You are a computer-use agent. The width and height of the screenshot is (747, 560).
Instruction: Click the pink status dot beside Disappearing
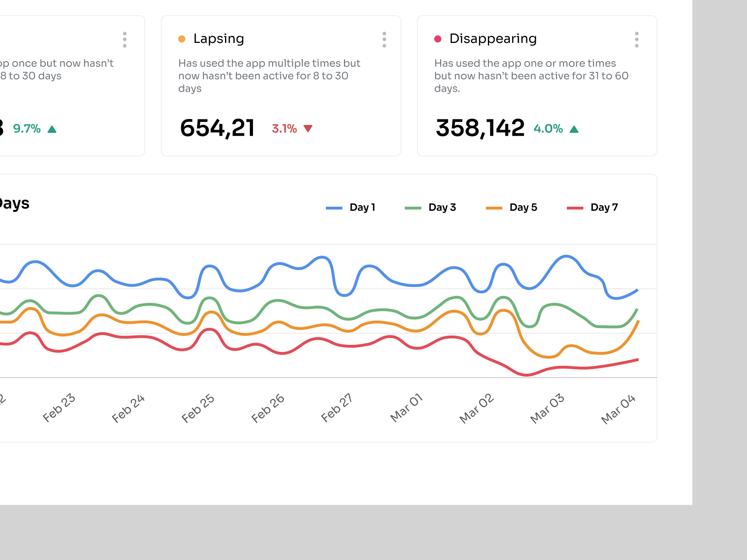[437, 38]
